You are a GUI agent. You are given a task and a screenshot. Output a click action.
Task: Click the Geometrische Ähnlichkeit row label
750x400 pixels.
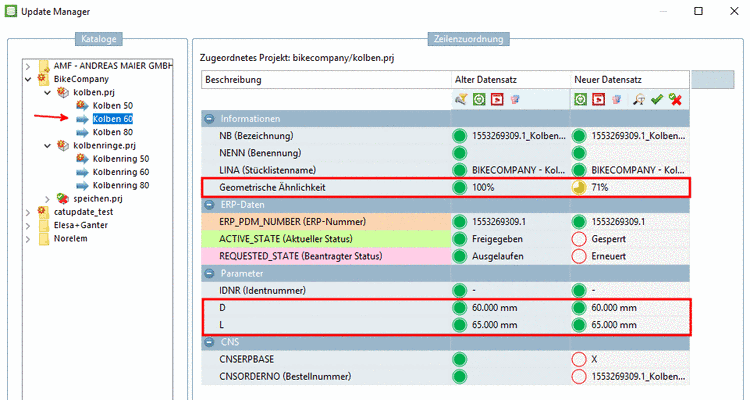tap(272, 188)
